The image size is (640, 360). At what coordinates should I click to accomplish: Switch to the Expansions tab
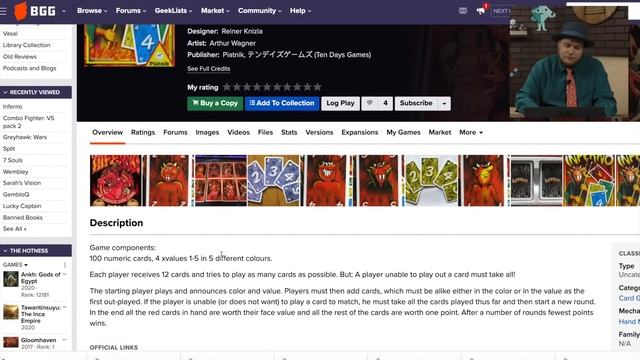pyautogui.click(x=360, y=133)
